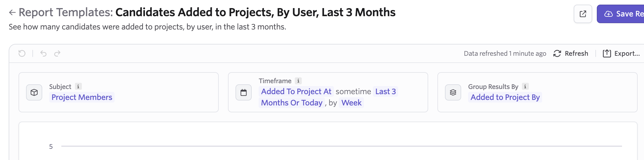The image size is (644, 160).
Task: Show Timeframe info tooltip icon
Action: coord(298,81)
